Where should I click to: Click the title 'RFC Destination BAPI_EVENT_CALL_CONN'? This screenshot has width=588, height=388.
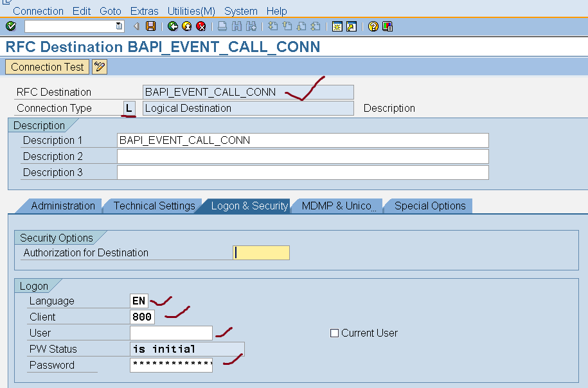[163, 47]
